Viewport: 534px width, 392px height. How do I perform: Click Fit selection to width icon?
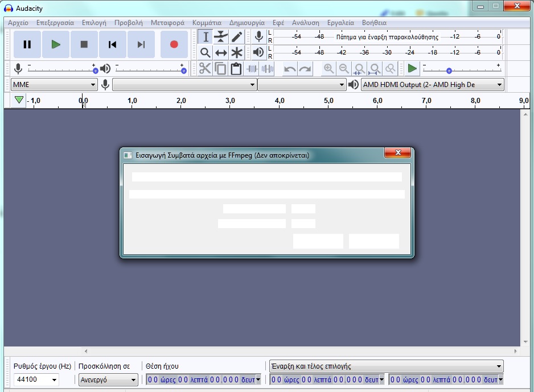(359, 69)
